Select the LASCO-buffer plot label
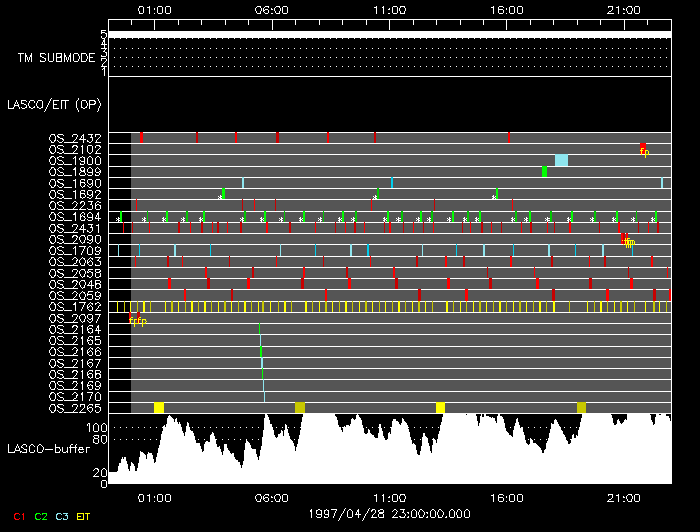700x532 pixels. (x=42, y=449)
